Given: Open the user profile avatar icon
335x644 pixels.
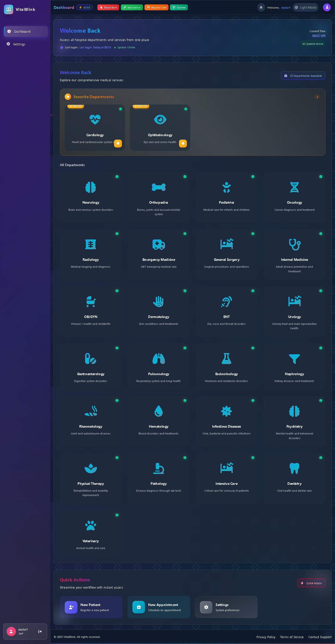Looking at the screenshot, I should pos(326,8).
